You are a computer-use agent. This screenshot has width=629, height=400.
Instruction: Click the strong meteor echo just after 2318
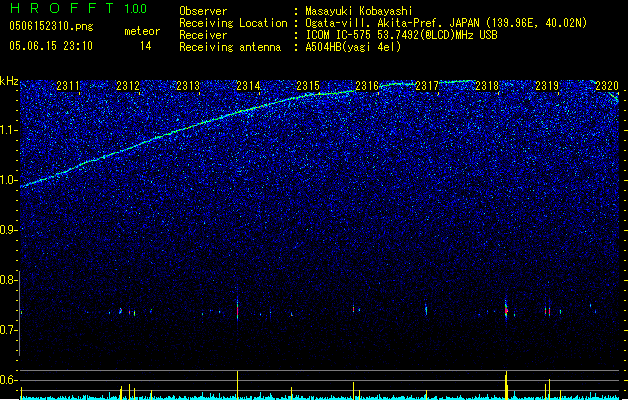(506, 310)
